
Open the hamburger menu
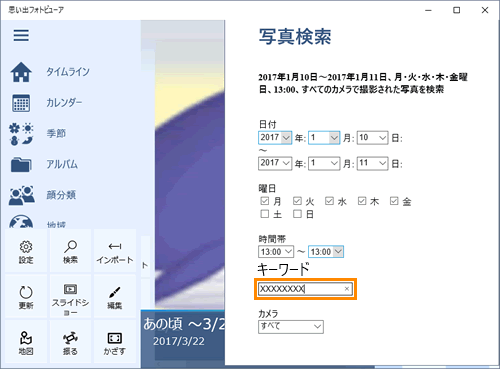click(x=21, y=35)
